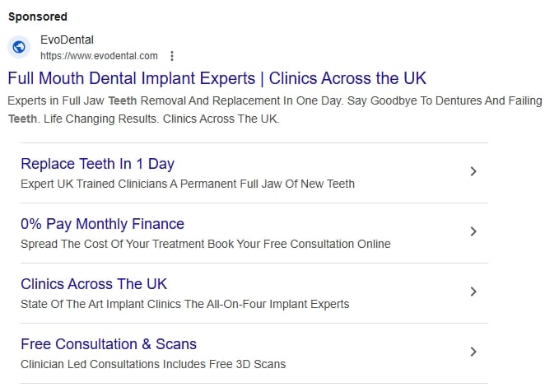Click the "Clinician Led Consultations" description

[x=153, y=364]
